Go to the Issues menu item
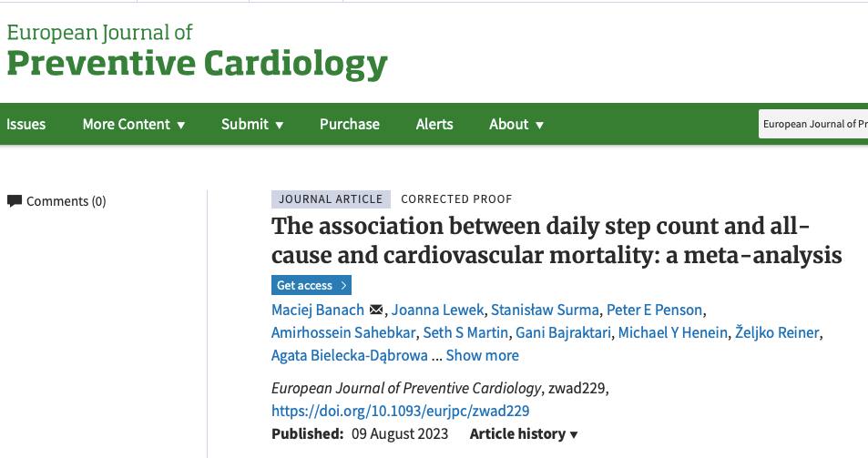The width and height of the screenshot is (868, 458). point(26,124)
